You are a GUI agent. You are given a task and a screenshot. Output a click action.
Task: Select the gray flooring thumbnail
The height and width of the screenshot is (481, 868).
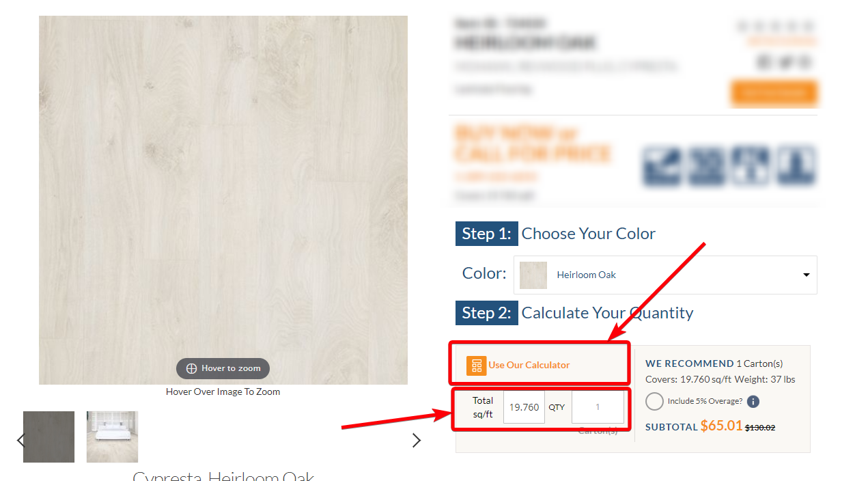(x=48, y=437)
